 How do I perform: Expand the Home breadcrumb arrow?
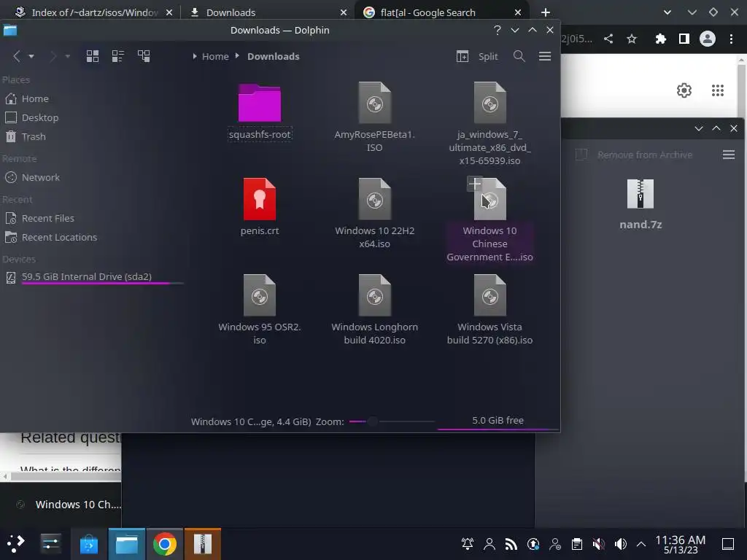click(194, 56)
